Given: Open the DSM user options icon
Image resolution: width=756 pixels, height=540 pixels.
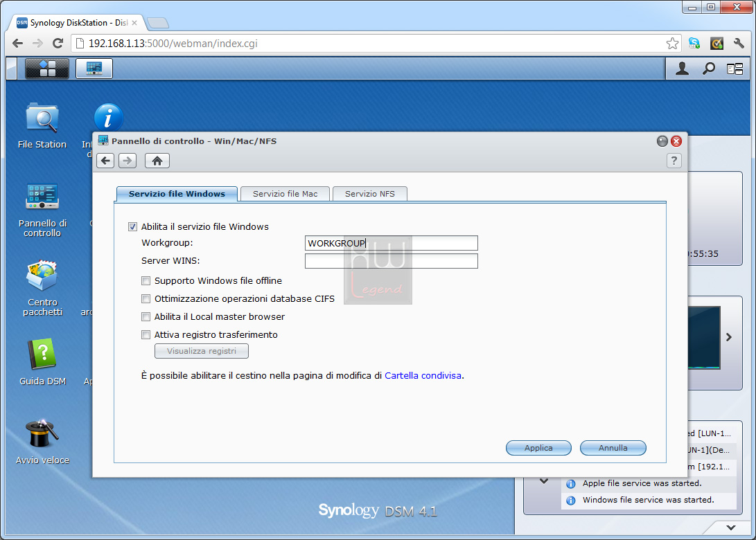Looking at the screenshot, I should (x=682, y=69).
